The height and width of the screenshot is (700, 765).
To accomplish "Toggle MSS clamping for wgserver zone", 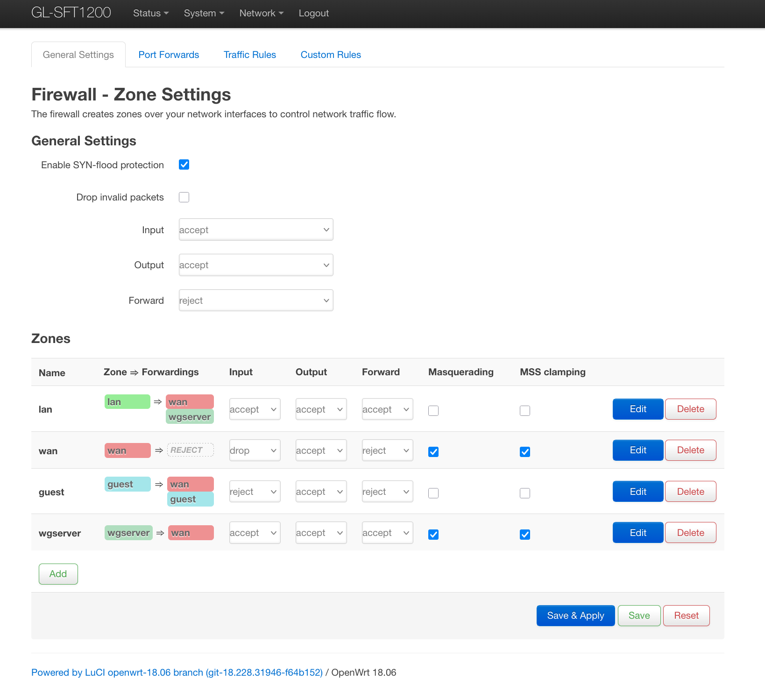I will [525, 535].
